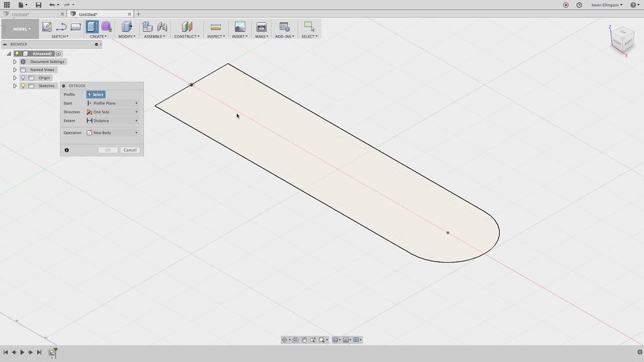Expand the Document Settings node
644x362 pixels.
click(15, 62)
